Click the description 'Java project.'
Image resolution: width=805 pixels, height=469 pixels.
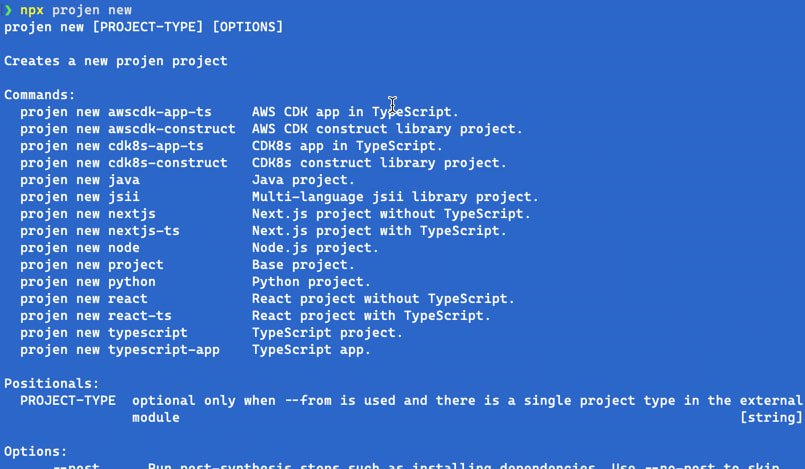coord(303,180)
